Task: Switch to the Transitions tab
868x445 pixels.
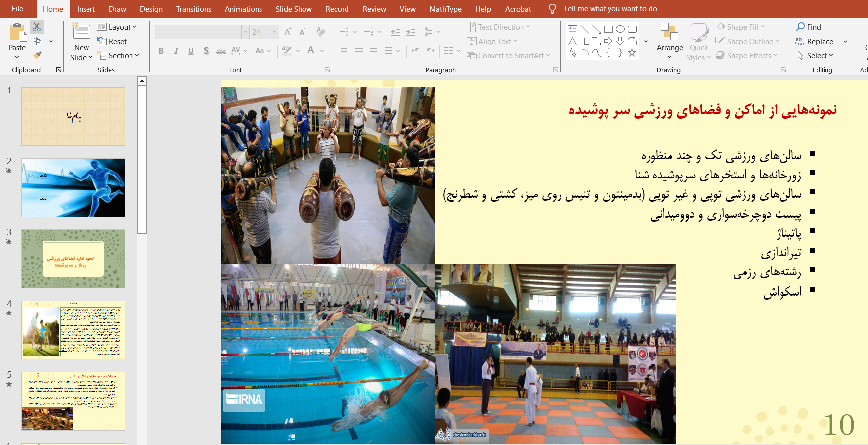Action: 193,9
